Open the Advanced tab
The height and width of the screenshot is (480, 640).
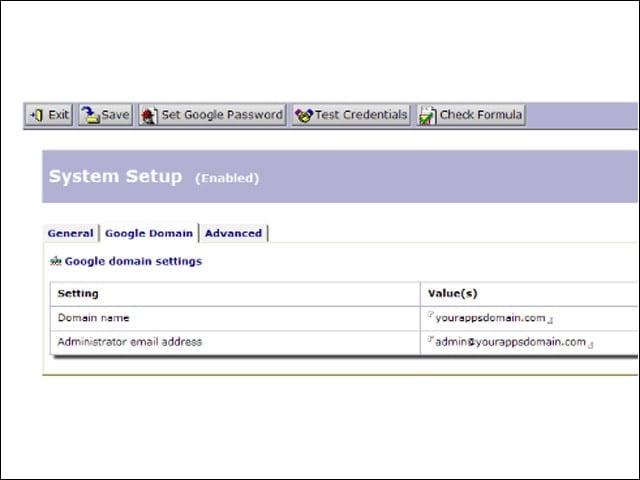tap(233, 233)
